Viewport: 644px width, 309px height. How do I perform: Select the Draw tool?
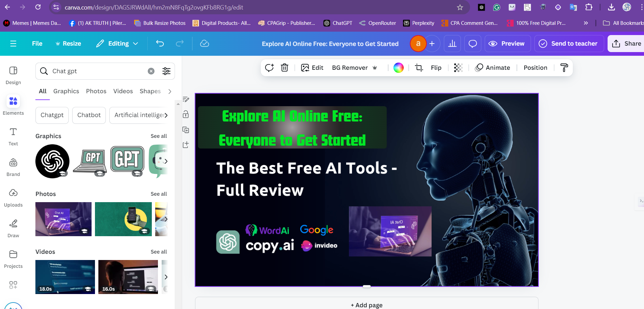pos(13,228)
